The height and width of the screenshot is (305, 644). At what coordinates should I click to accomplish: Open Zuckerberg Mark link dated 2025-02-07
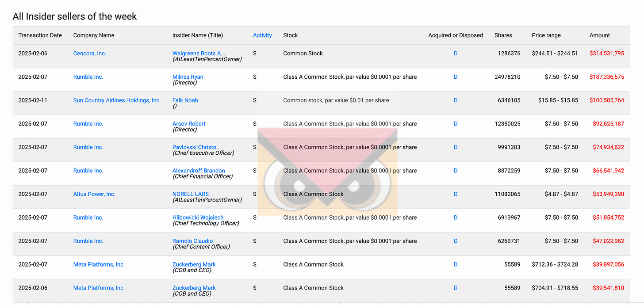(194, 264)
